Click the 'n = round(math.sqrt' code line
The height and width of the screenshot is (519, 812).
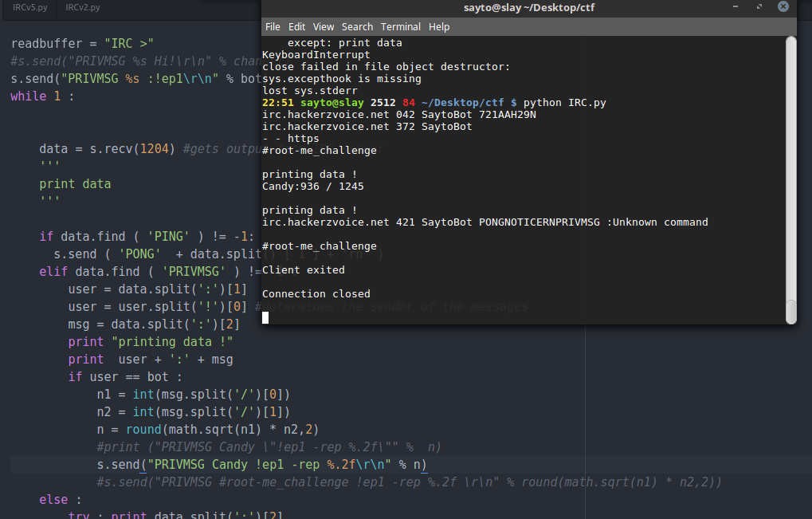208,430
